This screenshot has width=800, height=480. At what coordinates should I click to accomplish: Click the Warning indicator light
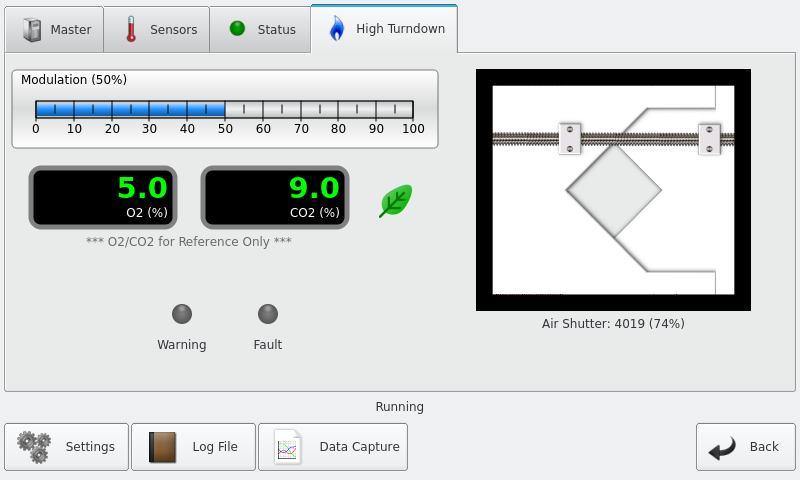[x=182, y=314]
